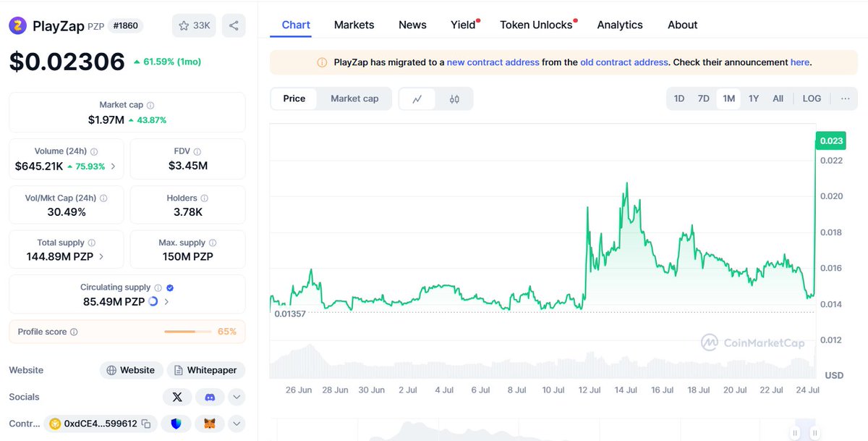Select Market cap chart mode
The image size is (868, 441).
point(354,98)
